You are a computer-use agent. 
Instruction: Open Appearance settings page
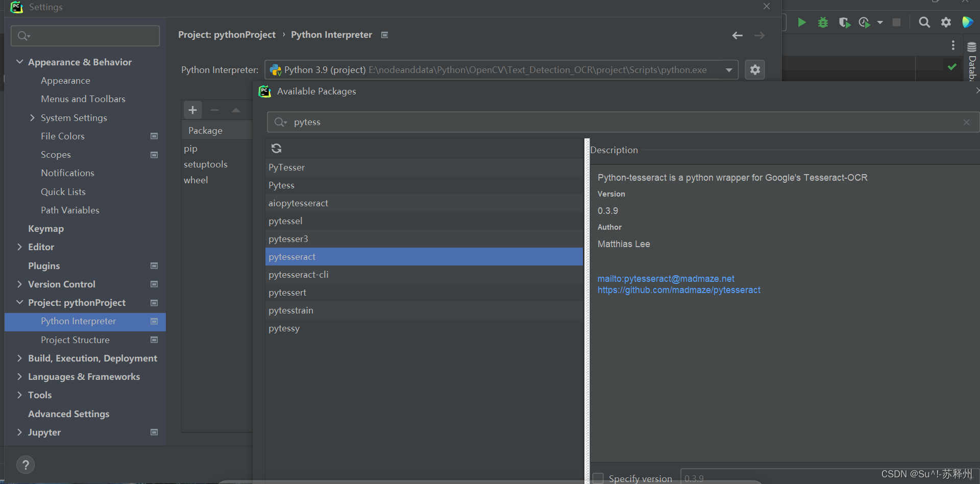pos(65,81)
